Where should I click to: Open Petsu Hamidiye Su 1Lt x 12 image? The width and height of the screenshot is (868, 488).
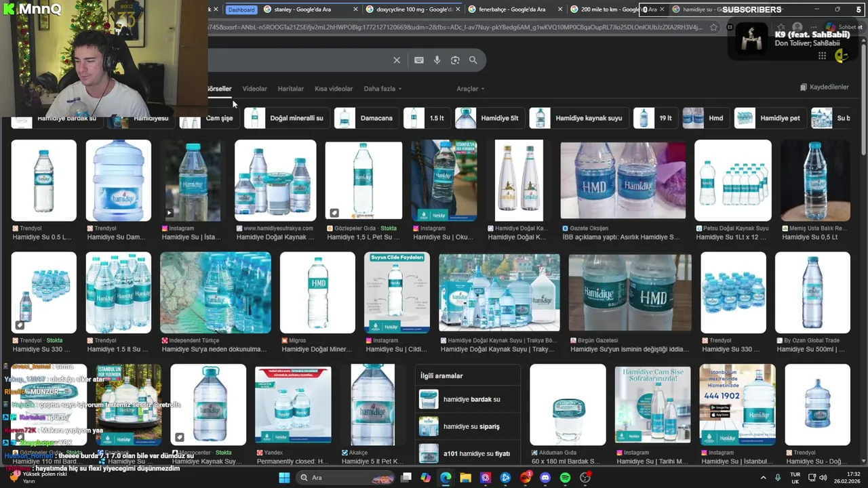[732, 180]
